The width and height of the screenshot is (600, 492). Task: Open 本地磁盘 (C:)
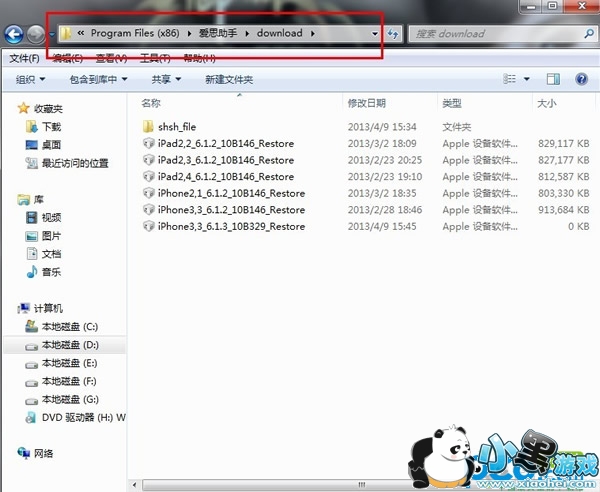70,327
